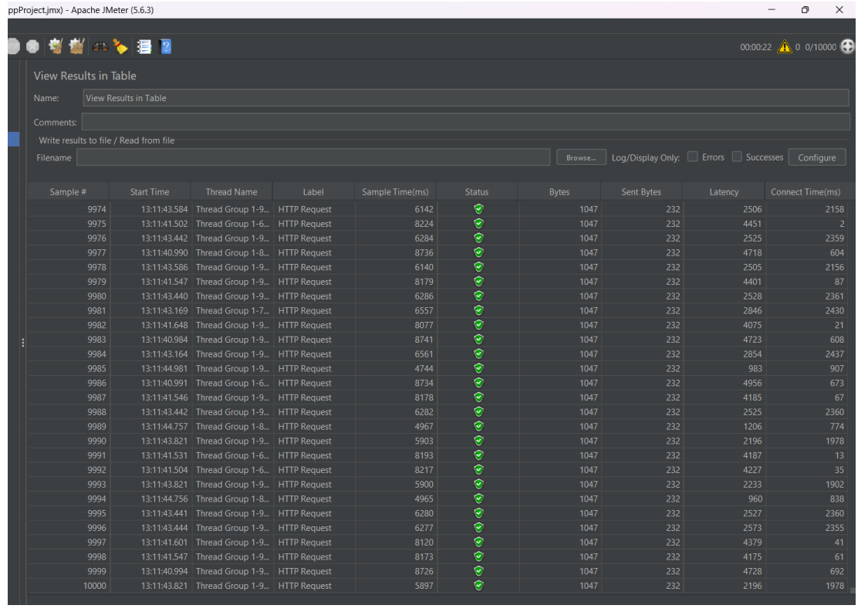This screenshot has height=612, width=868.
Task: Click the Thread Name column header
Action: click(x=231, y=191)
